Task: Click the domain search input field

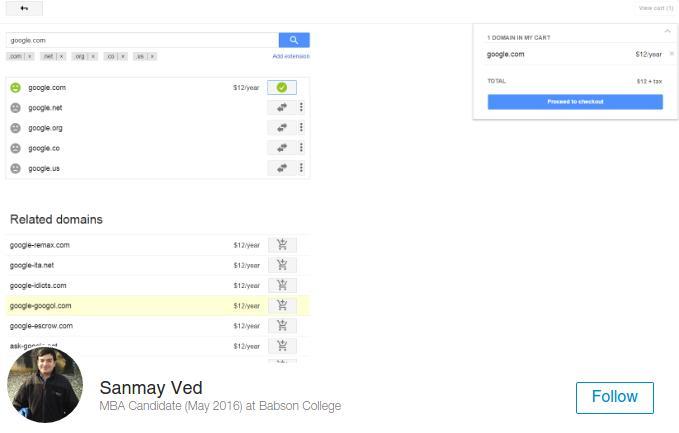Action: 141,40
